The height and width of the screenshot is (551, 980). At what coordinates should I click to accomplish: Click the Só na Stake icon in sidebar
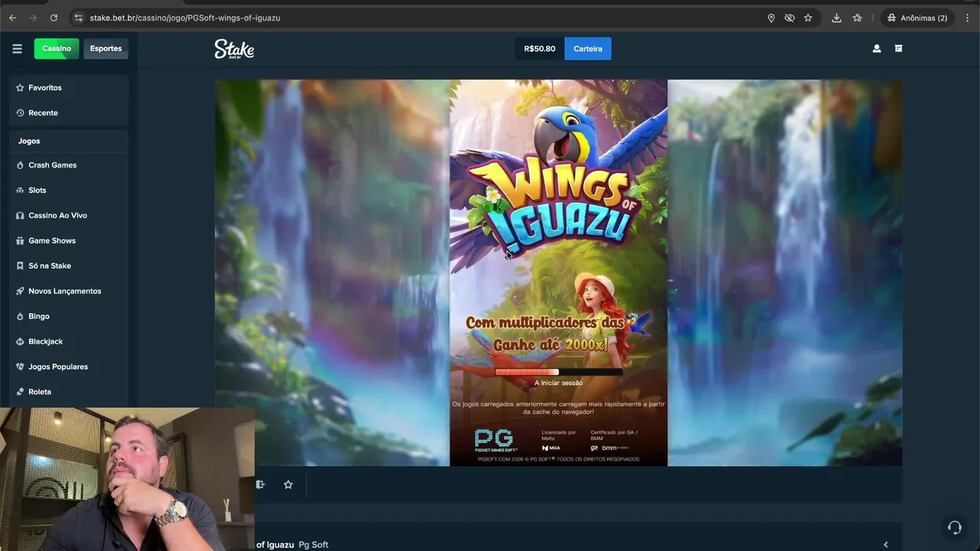(x=21, y=266)
